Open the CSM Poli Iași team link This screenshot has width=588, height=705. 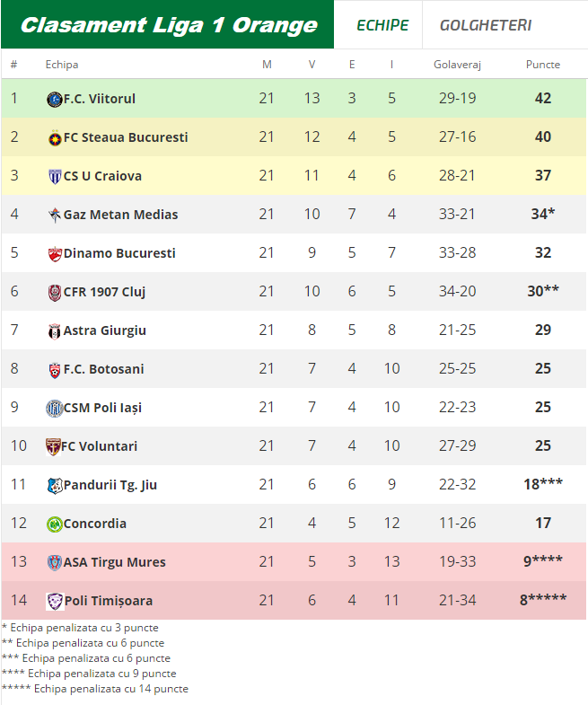click(102, 408)
